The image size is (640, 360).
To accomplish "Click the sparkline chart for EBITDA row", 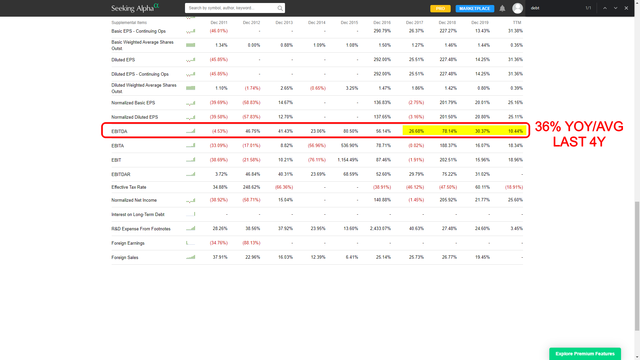I will click(191, 131).
